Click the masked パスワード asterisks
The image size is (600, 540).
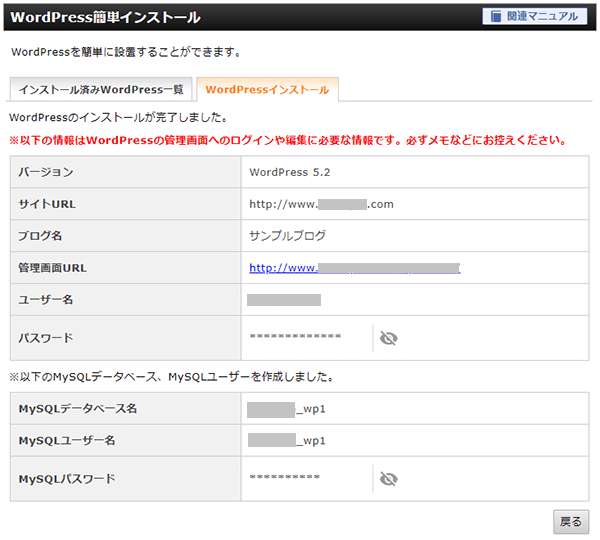coord(295,336)
